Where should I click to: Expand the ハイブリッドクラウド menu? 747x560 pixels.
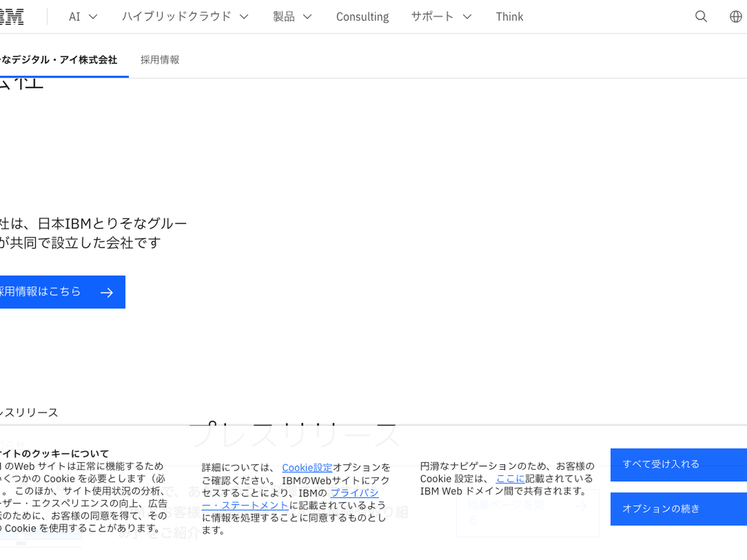point(185,17)
